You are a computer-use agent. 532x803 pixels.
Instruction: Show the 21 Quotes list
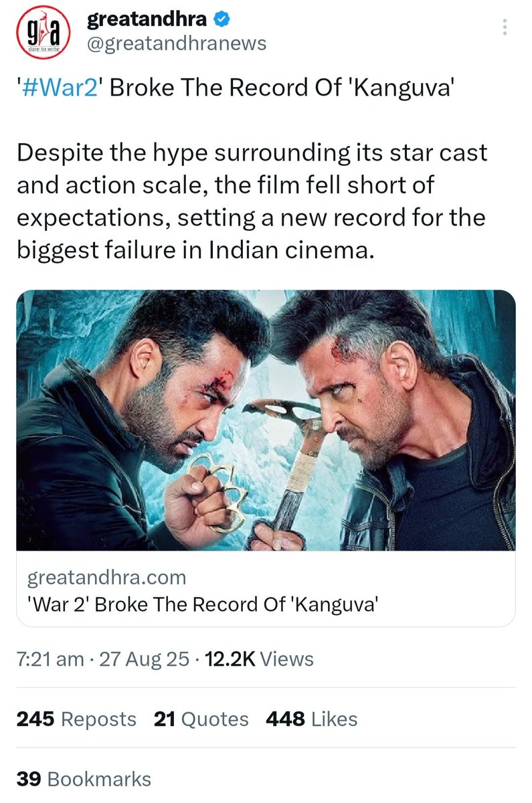[201, 719]
